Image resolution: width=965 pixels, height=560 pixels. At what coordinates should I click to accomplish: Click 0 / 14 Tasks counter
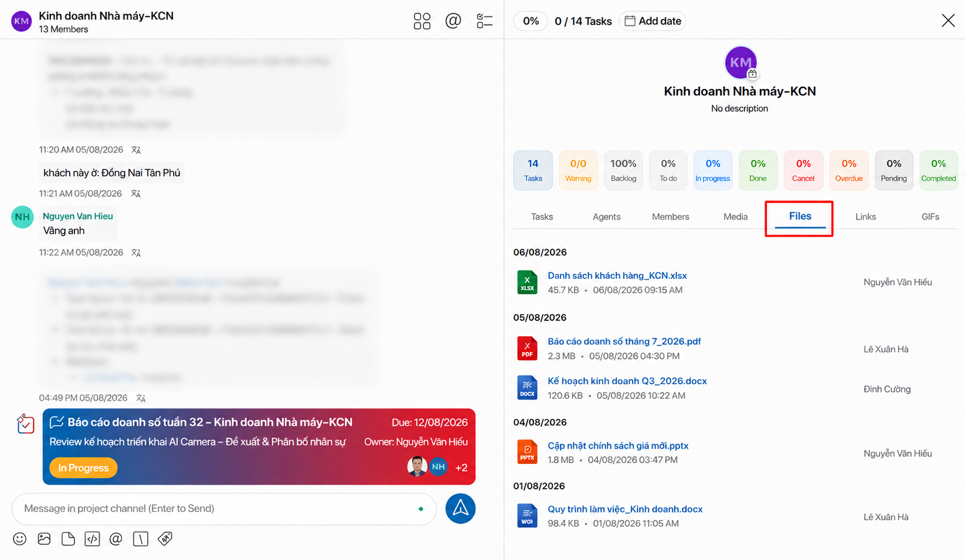583,21
